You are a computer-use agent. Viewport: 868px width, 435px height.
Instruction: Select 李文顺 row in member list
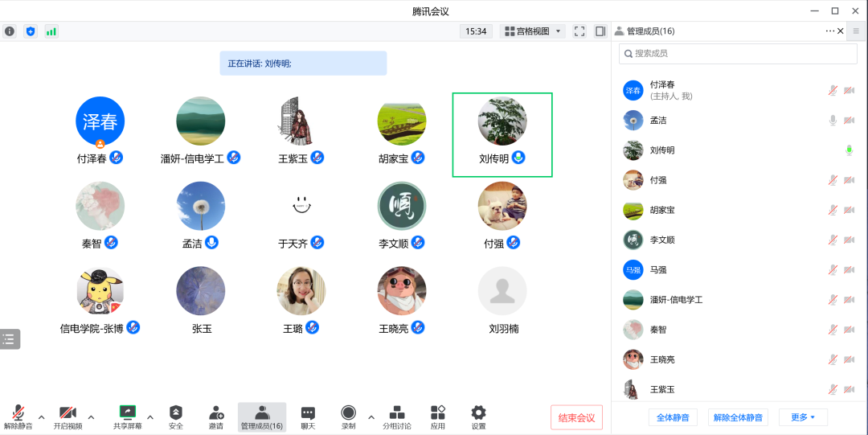click(x=739, y=240)
